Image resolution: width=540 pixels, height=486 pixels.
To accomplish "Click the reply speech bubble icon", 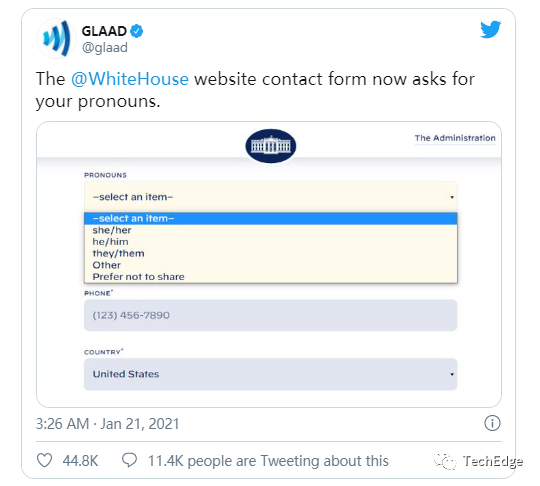I will point(129,460).
